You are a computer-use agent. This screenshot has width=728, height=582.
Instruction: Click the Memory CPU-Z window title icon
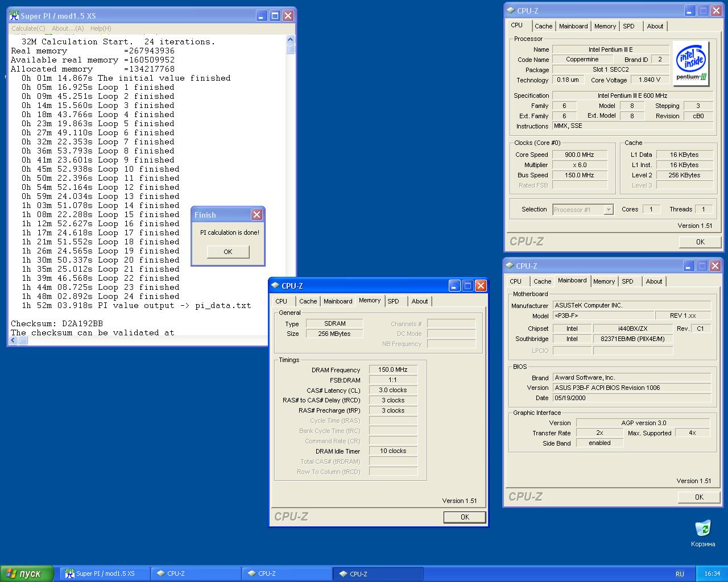point(275,286)
